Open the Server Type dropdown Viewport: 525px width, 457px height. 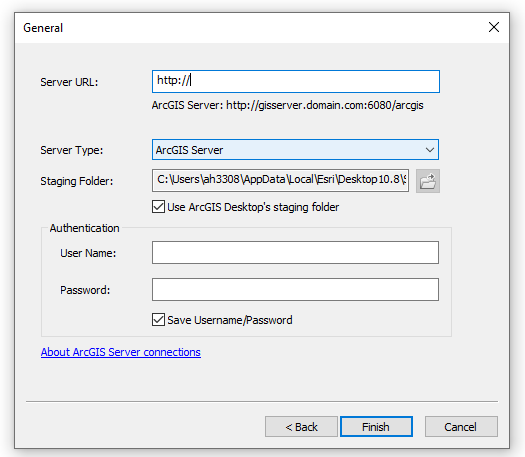295,150
